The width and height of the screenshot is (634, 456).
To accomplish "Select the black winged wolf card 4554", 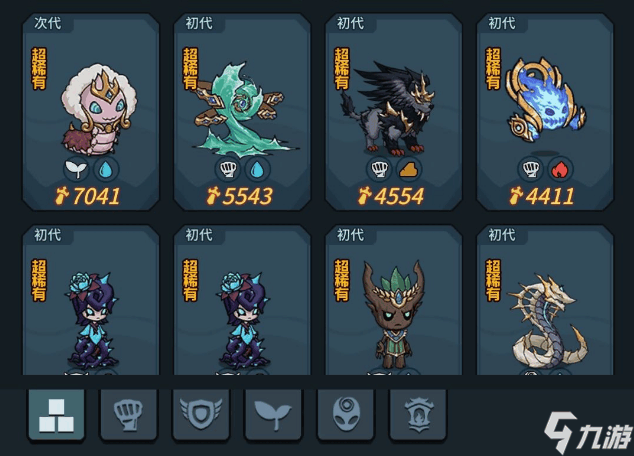I will pyautogui.click(x=394, y=112).
